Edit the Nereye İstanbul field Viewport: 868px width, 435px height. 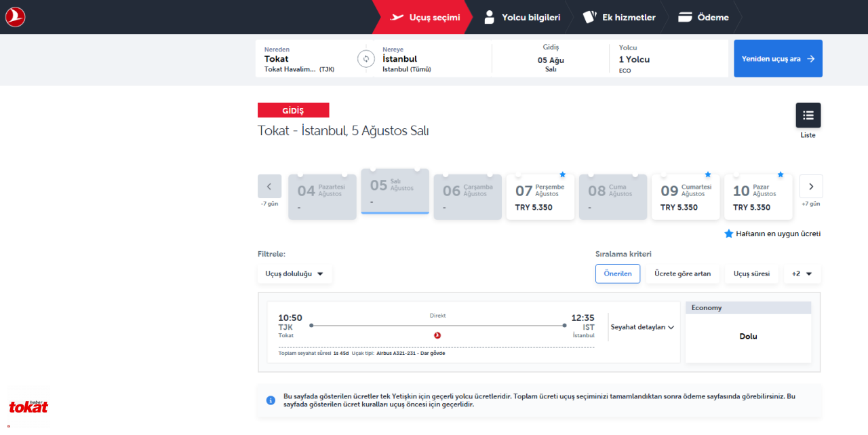pyautogui.click(x=433, y=59)
